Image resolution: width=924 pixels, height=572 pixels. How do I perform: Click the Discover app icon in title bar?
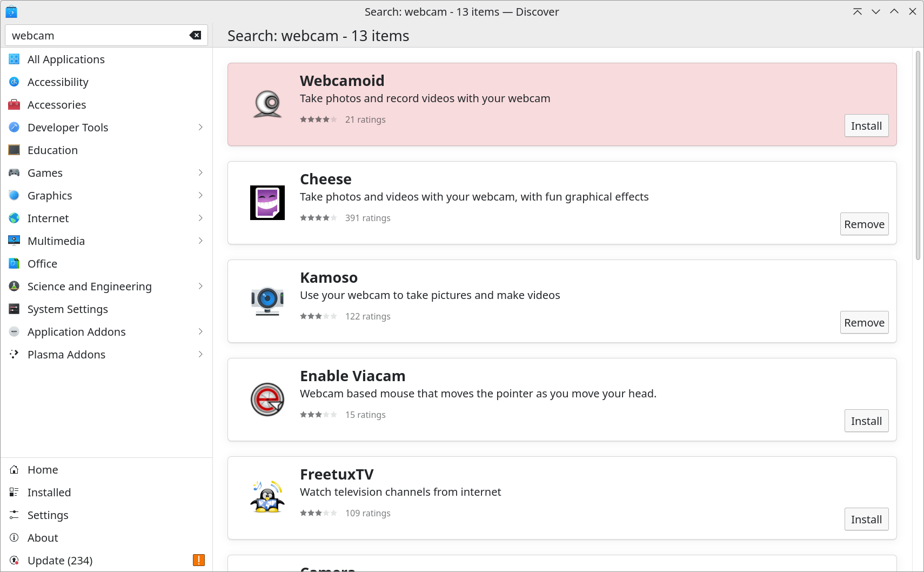11,11
